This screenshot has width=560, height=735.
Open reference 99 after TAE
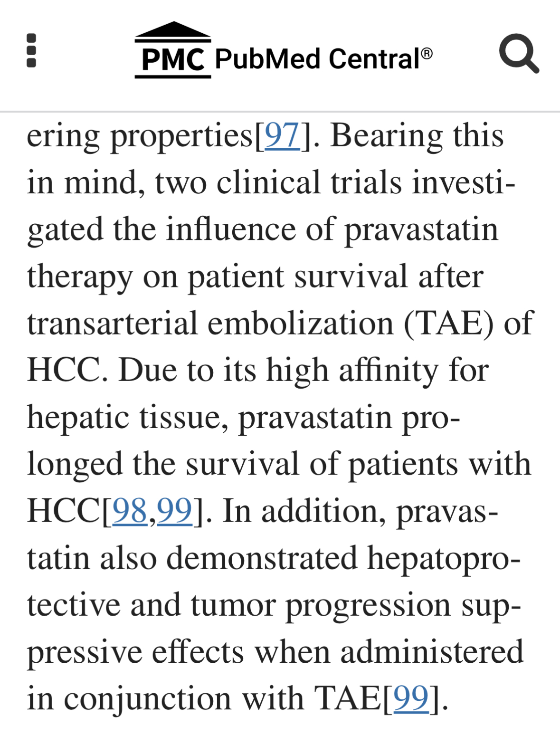click(411, 699)
